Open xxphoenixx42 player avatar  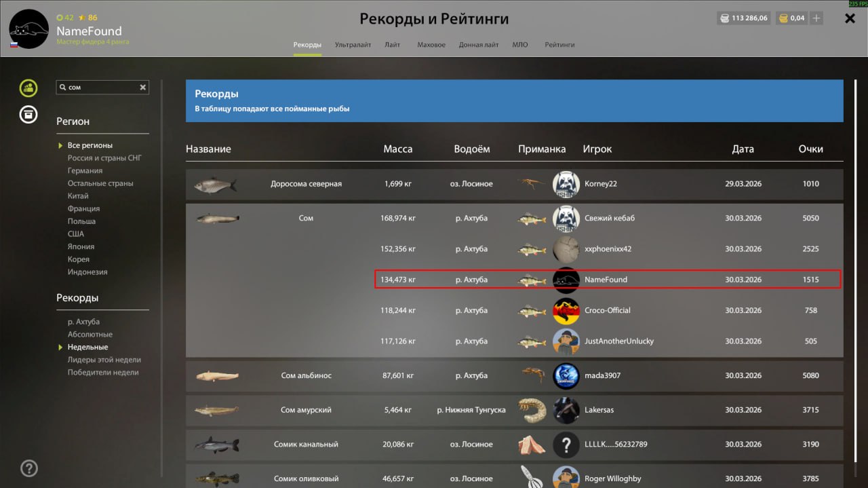(x=566, y=249)
